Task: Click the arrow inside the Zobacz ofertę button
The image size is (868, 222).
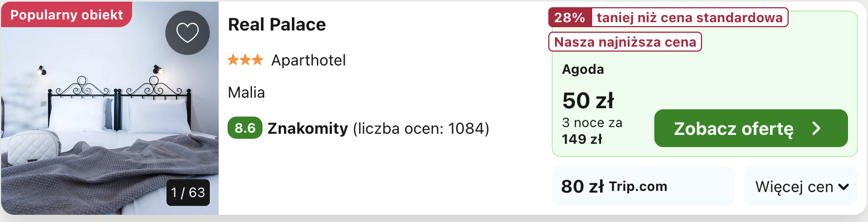Action: point(816,129)
